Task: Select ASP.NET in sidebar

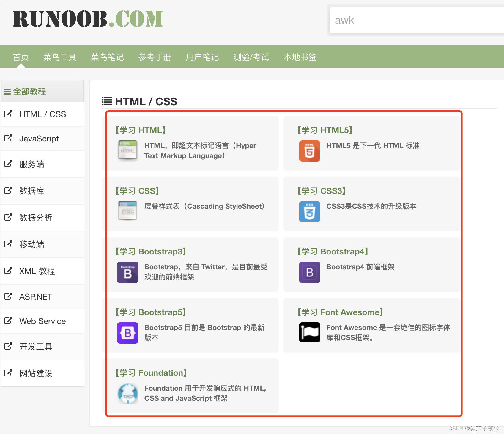Action: click(x=42, y=297)
